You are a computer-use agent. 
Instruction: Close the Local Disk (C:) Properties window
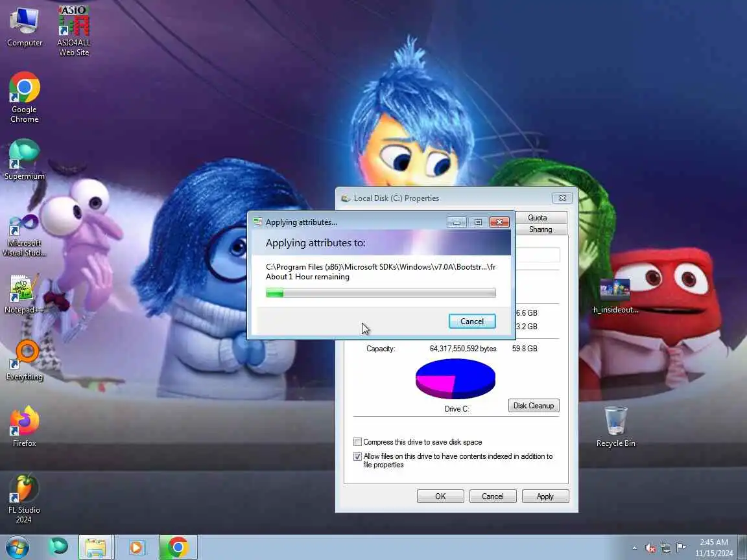click(x=562, y=198)
